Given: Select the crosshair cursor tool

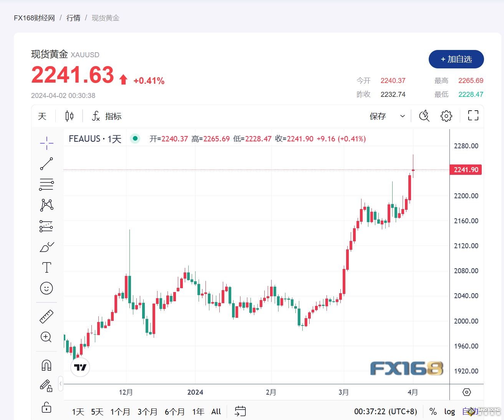Looking at the screenshot, I should pyautogui.click(x=46, y=143).
